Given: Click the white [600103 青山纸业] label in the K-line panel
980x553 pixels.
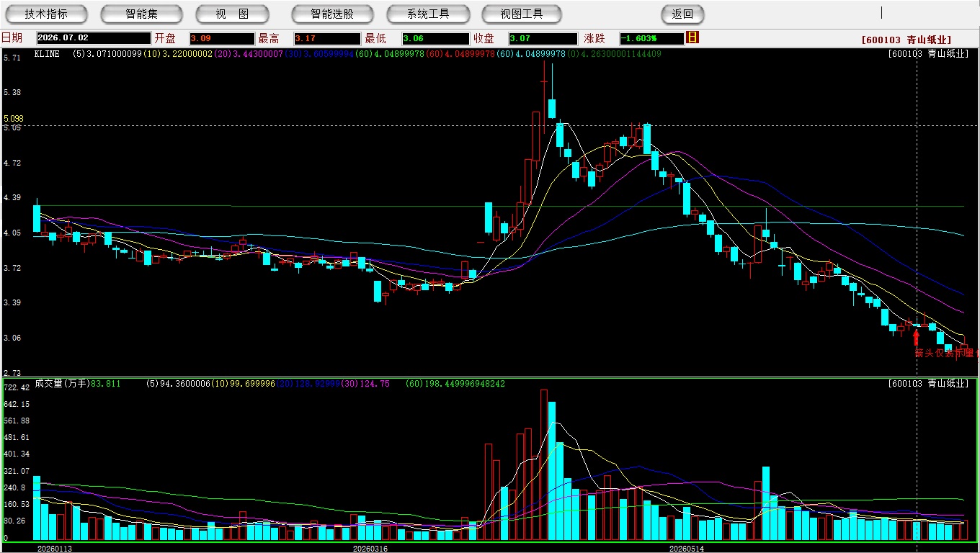Looking at the screenshot, I should click(928, 54).
